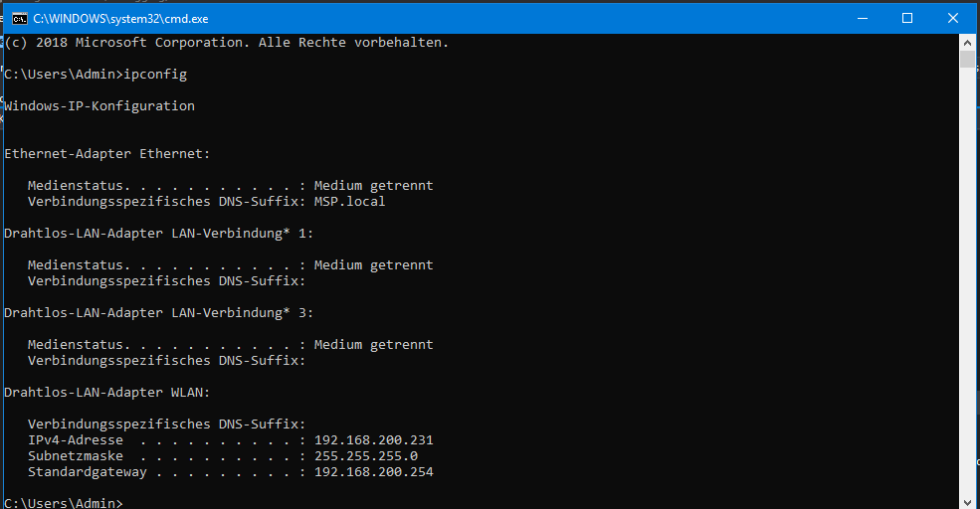Click the Standardgateway value 192.168.200.254

point(374,472)
